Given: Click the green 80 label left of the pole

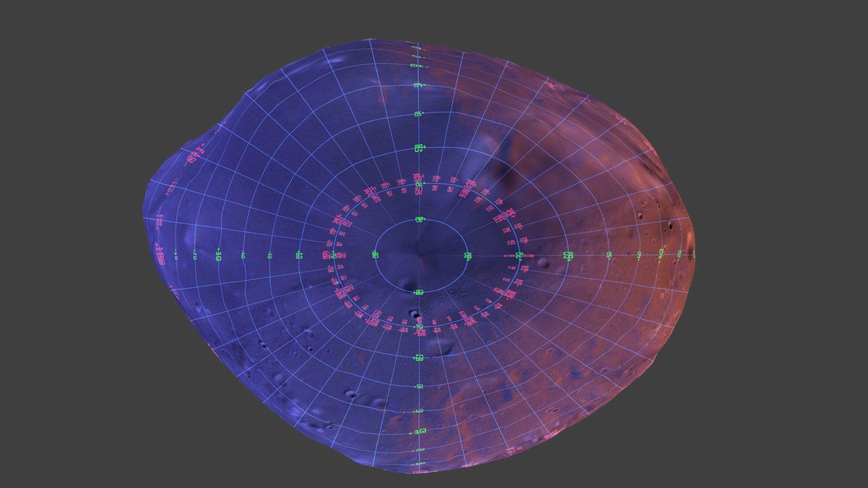Looking at the screenshot, I should (375, 255).
